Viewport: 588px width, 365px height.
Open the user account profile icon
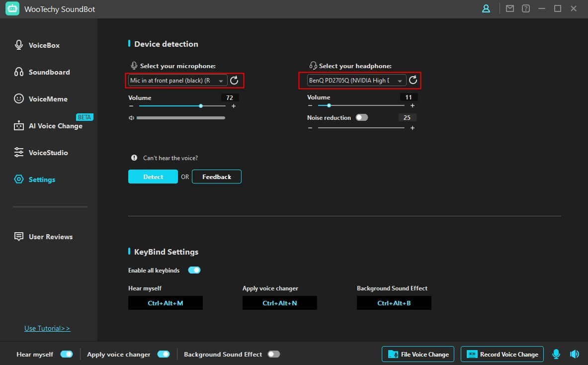tap(486, 8)
